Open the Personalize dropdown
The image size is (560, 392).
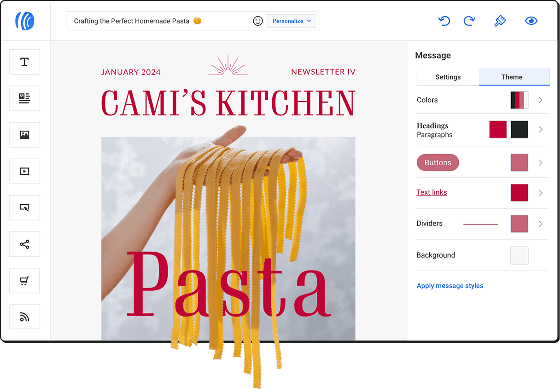coord(292,21)
